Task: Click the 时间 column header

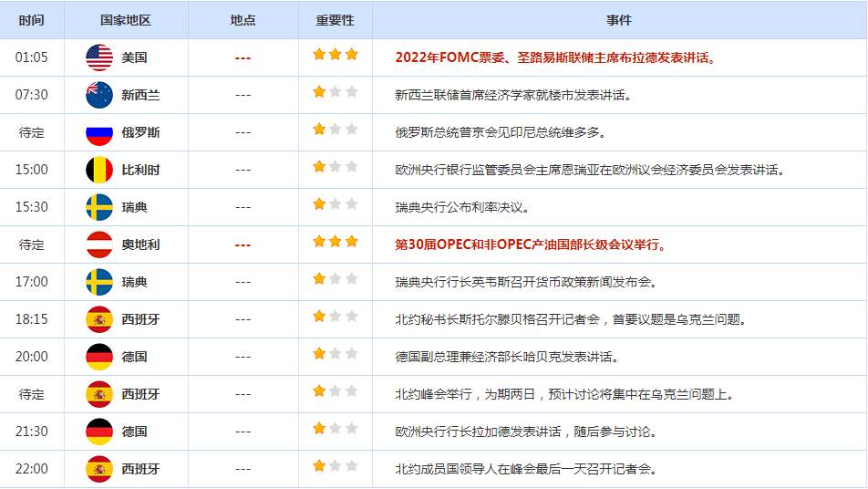Action: [x=32, y=20]
